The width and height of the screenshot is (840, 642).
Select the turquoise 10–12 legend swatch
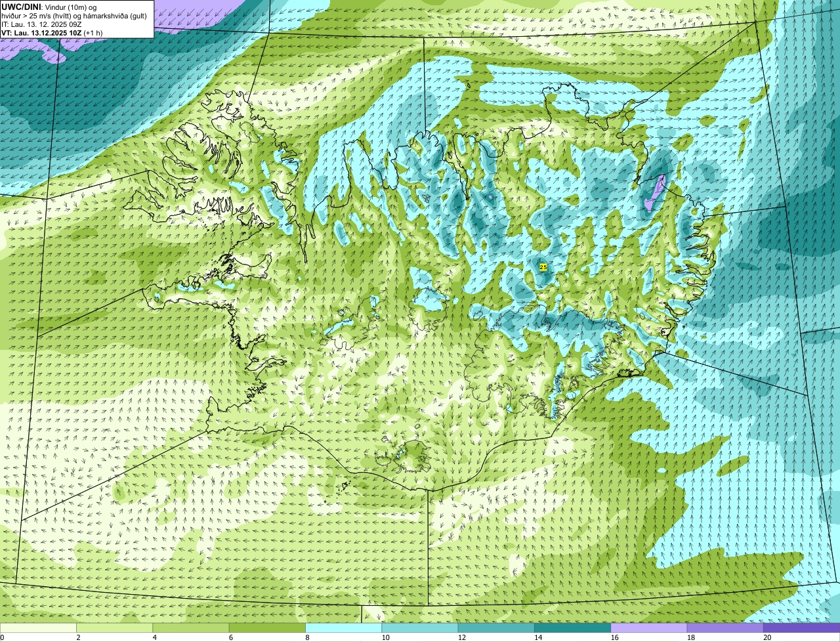point(420,628)
